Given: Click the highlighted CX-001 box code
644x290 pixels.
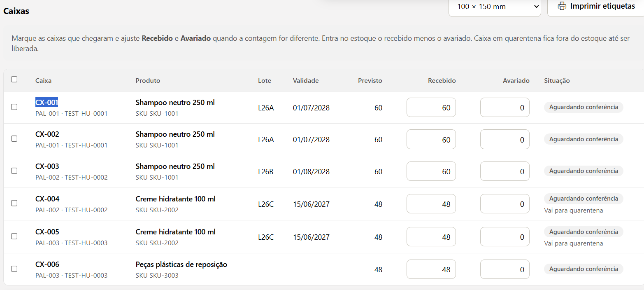Looking at the screenshot, I should point(47,103).
